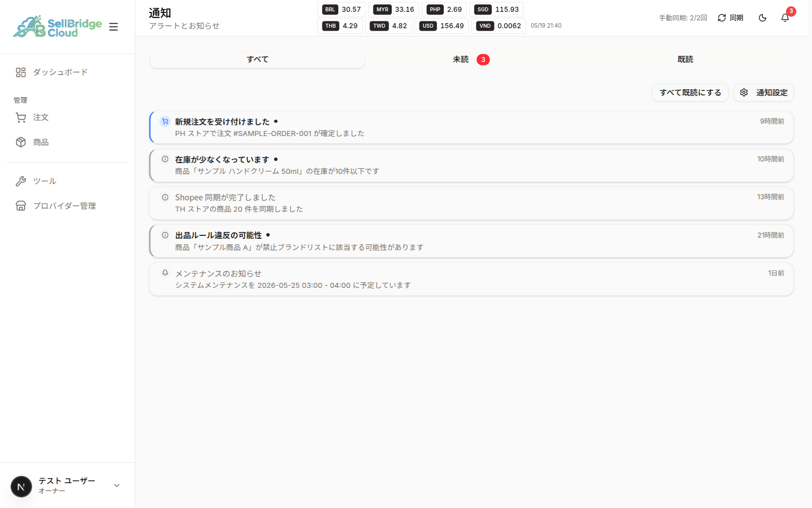Click the cart icon on new order notification
Image resolution: width=812 pixels, height=508 pixels.
(165, 121)
